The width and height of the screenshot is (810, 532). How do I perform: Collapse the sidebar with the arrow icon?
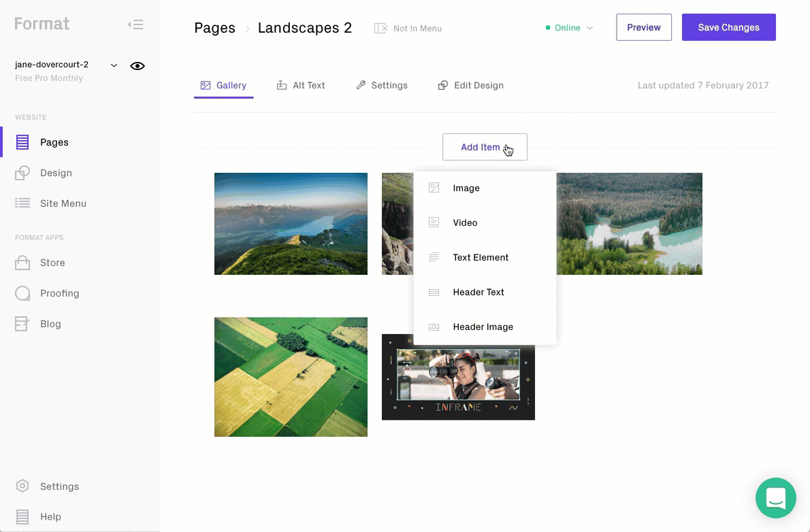[136, 24]
